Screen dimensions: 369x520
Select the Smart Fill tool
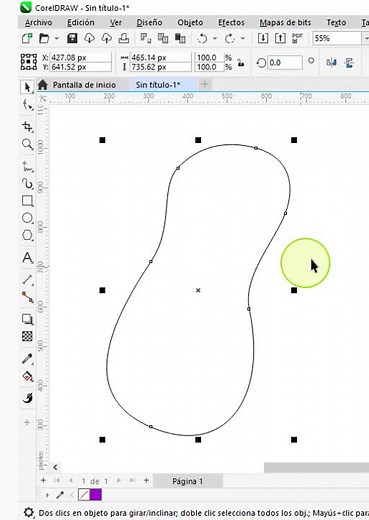pos(27,398)
